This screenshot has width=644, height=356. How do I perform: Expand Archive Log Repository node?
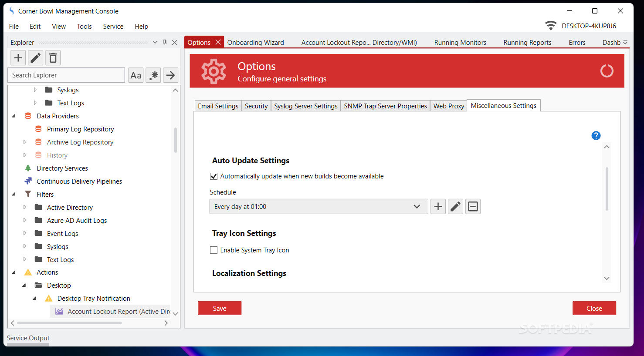25,142
